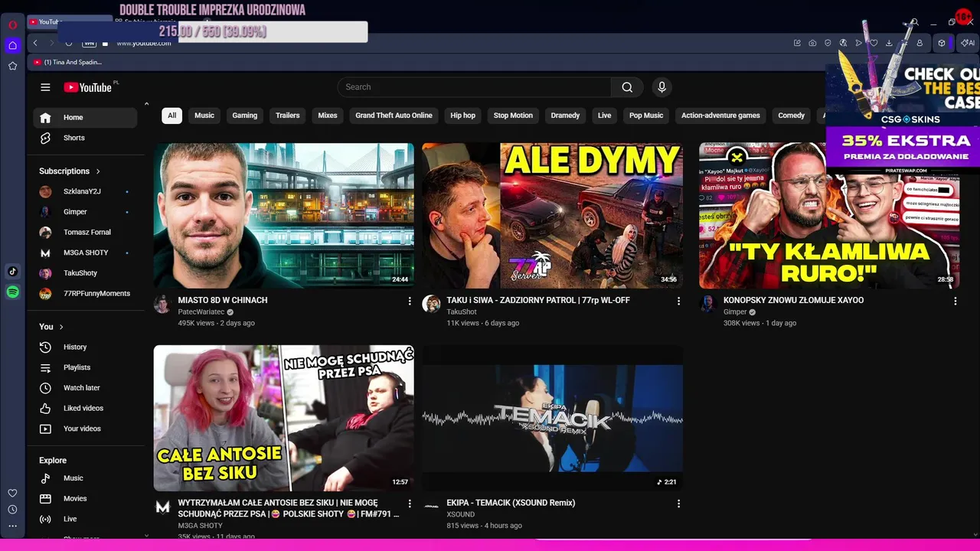Select the Hip hop filter chip
The image size is (980, 551).
tap(463, 116)
